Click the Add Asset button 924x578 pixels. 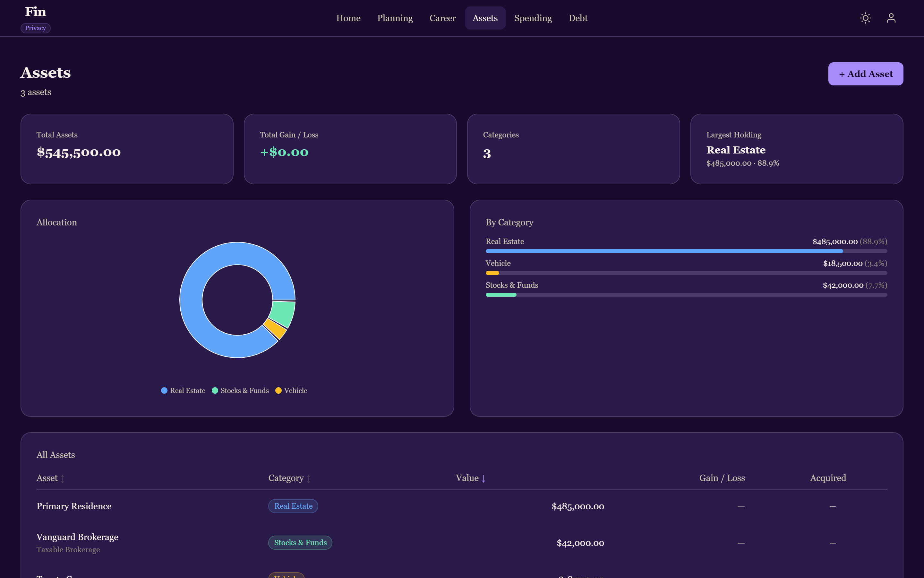pos(866,74)
